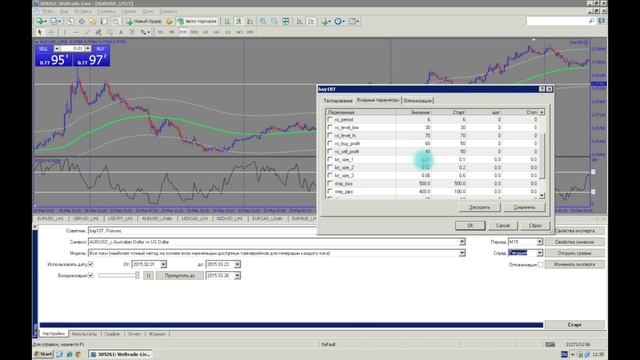Adjust the visualization speed slider

pos(118,276)
